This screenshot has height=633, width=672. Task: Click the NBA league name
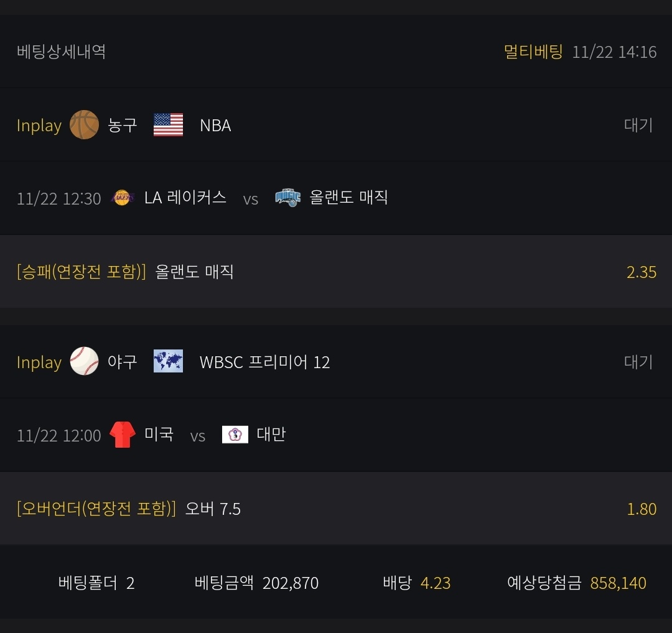pos(215,126)
